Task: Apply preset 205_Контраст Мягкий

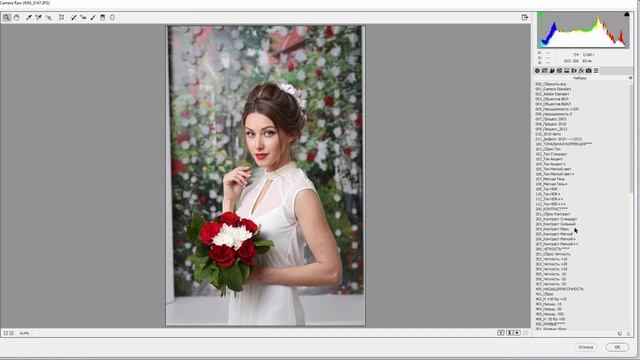Action: tap(554, 234)
